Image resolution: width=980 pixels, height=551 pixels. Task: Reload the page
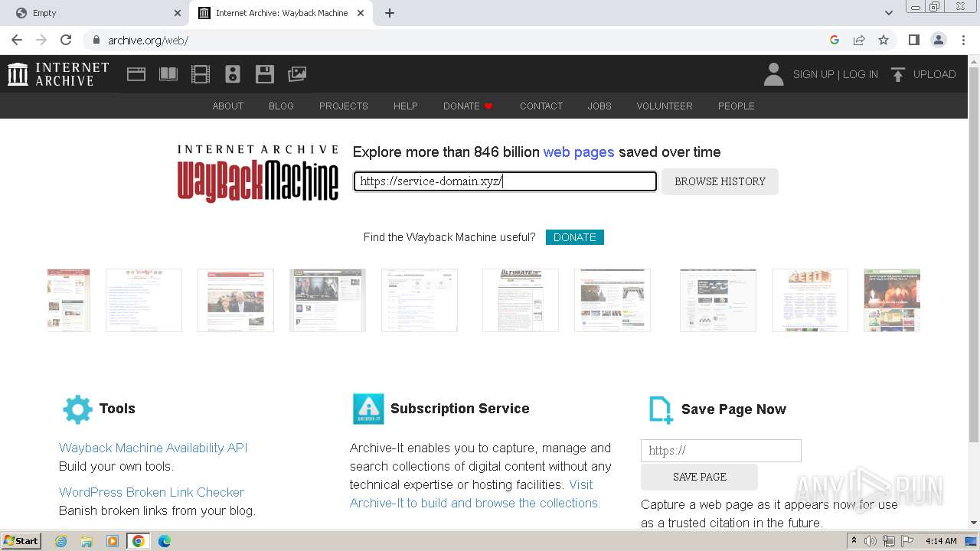pos(66,40)
